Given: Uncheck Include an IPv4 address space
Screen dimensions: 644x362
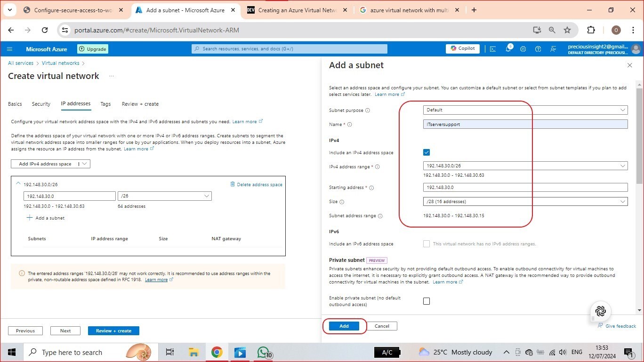Looking at the screenshot, I should click(427, 152).
